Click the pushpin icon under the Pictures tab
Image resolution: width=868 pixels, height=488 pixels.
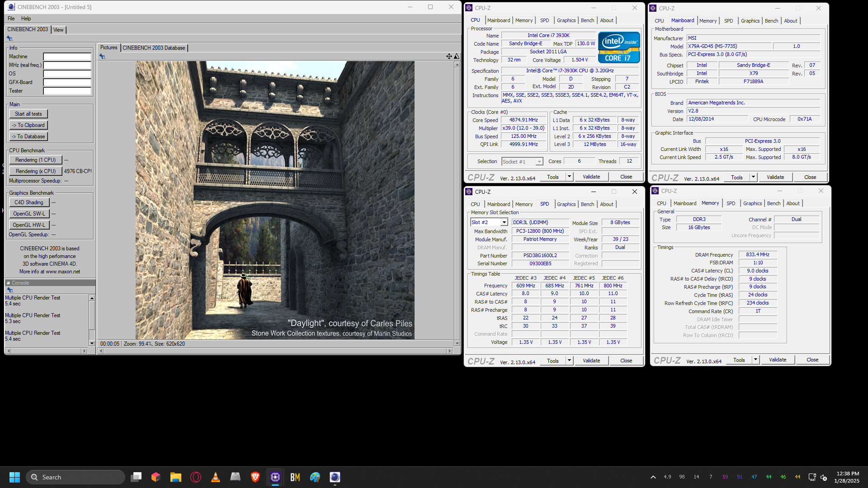click(102, 56)
